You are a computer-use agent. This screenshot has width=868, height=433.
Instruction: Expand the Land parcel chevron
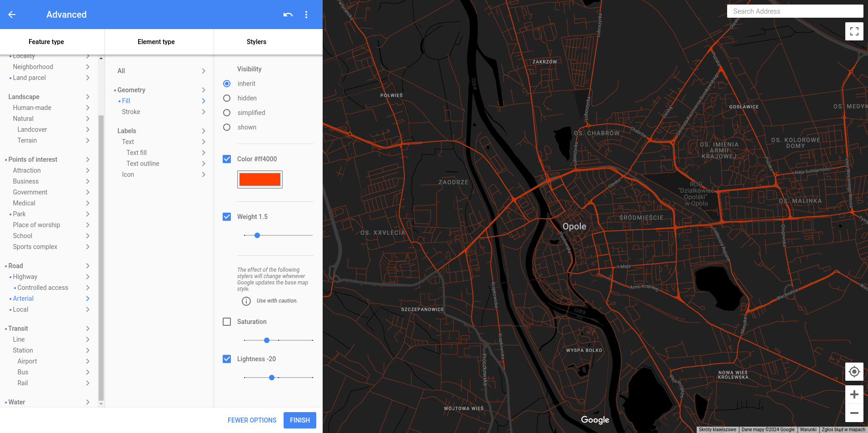(x=88, y=78)
